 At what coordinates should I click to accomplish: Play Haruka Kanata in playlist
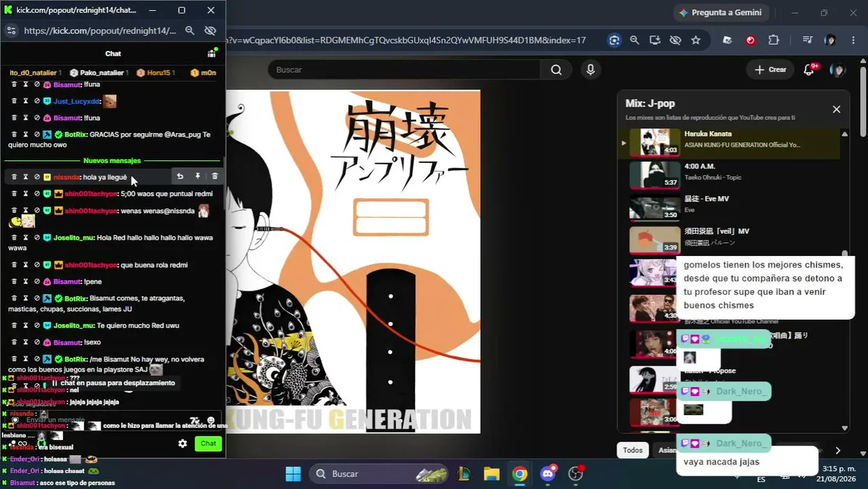point(729,142)
